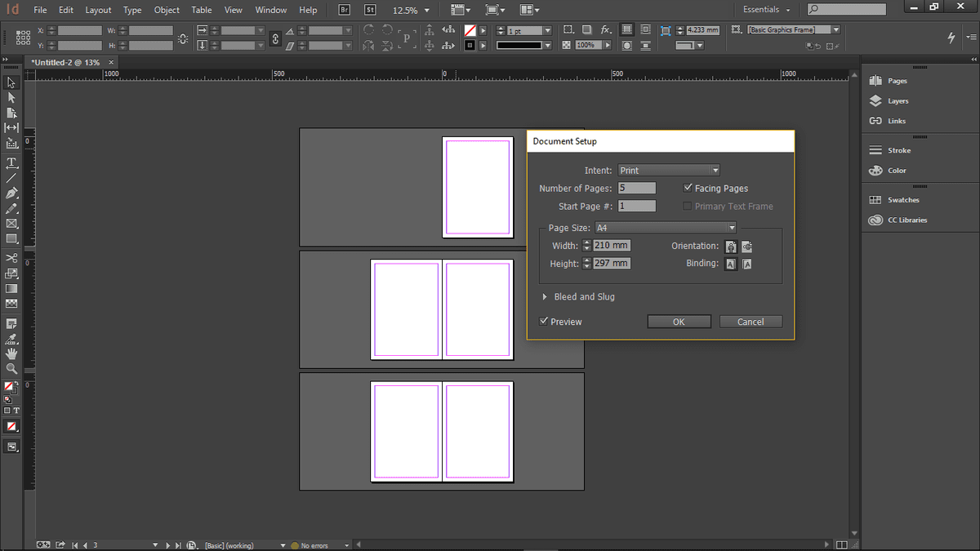Open the Page Size dropdown
This screenshot has height=551, width=980.
point(666,228)
